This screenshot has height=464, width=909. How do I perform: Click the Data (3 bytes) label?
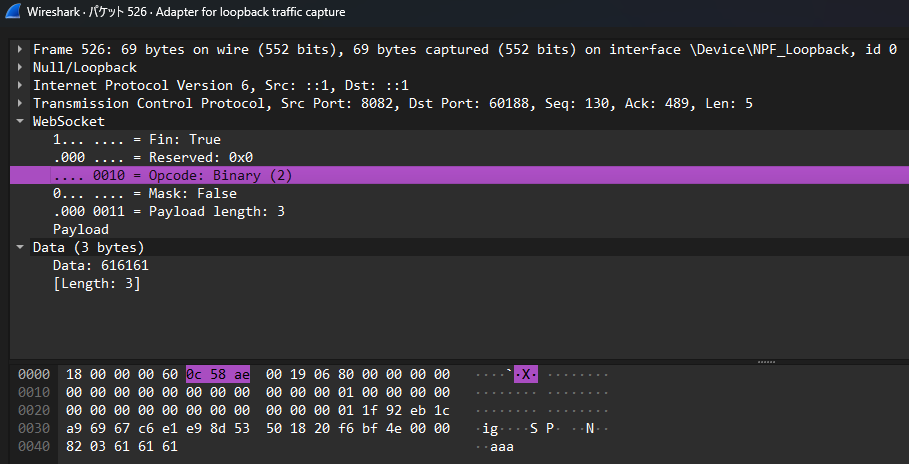[88, 247]
